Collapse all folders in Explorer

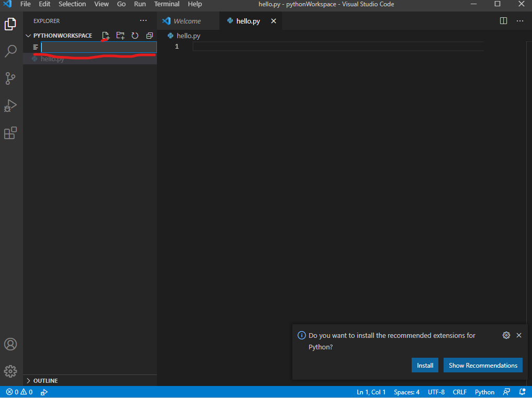click(150, 36)
